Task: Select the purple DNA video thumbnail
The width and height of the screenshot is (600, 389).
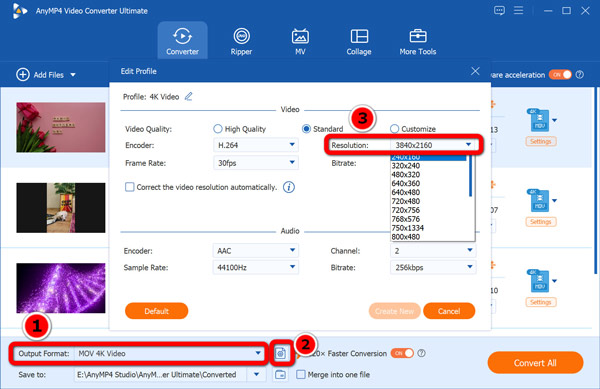Action: pyautogui.click(x=60, y=288)
